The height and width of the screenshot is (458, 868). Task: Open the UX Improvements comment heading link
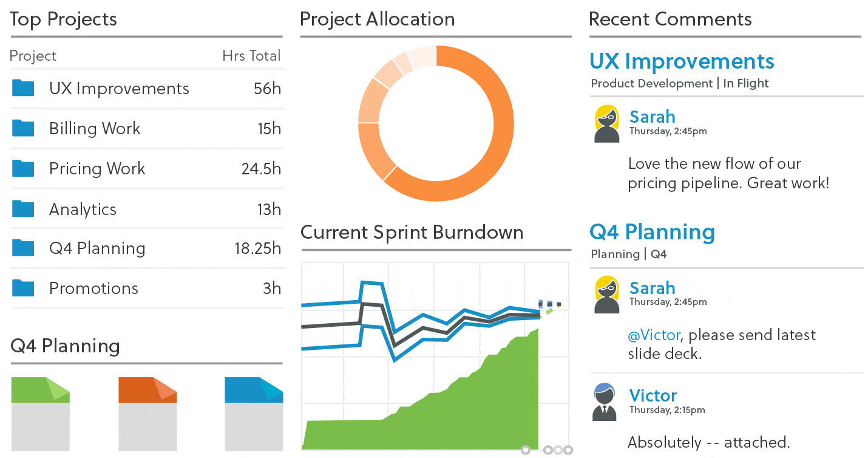point(682,61)
